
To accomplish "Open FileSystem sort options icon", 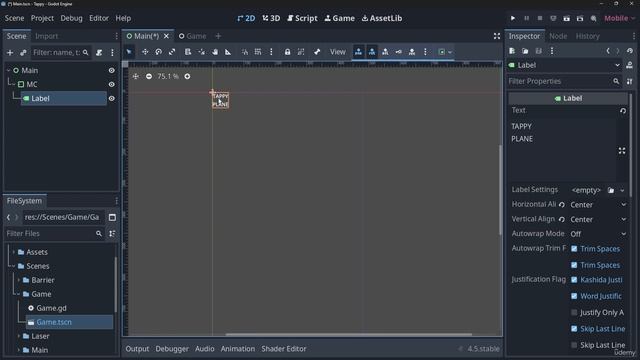I will pos(112,233).
